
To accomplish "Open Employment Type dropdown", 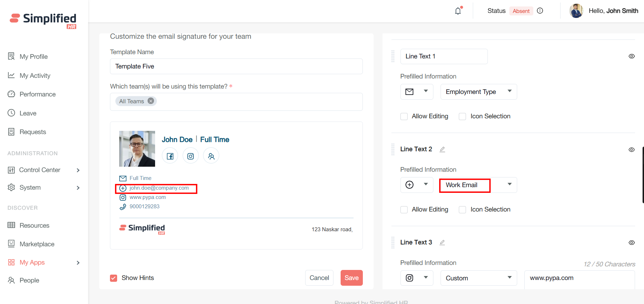I will 478,92.
